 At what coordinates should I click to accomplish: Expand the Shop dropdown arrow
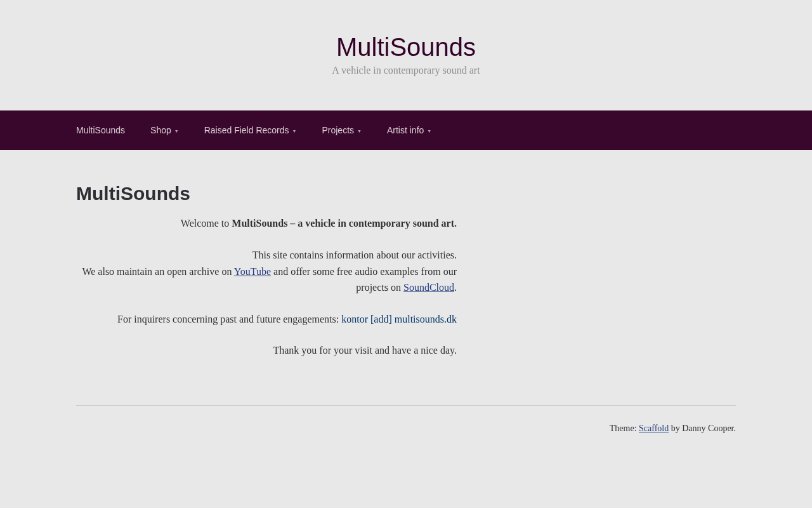176,131
